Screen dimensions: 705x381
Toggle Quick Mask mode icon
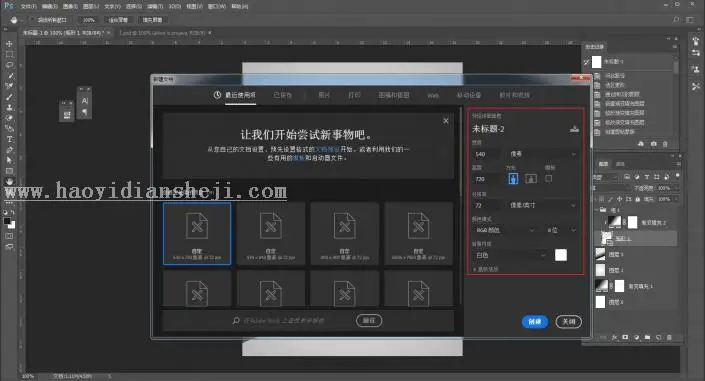coord(9,236)
